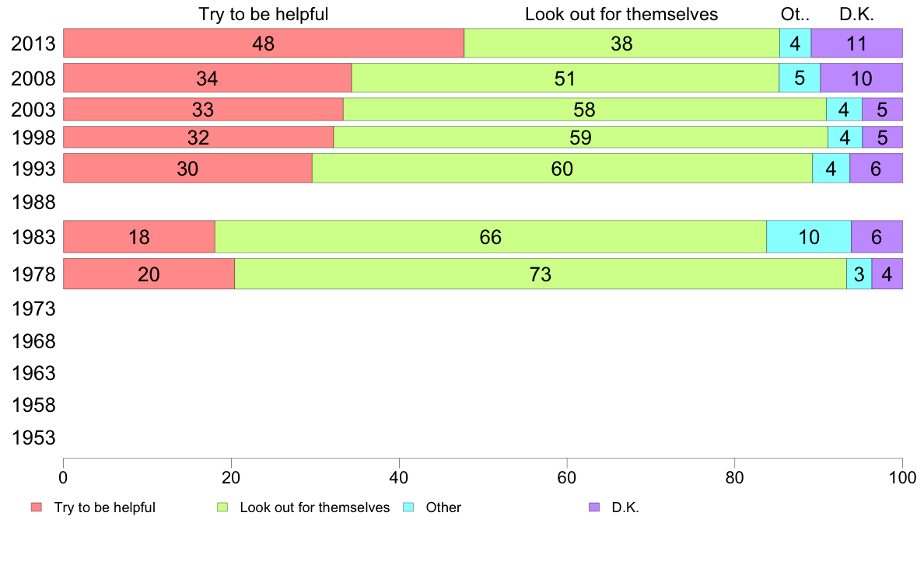924x572 pixels.
Task: Click the 2008 purple segment labeled 10
Action: (861, 78)
